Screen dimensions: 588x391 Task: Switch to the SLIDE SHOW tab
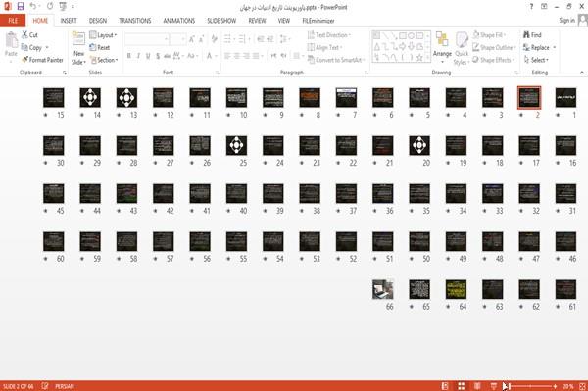[221, 21]
